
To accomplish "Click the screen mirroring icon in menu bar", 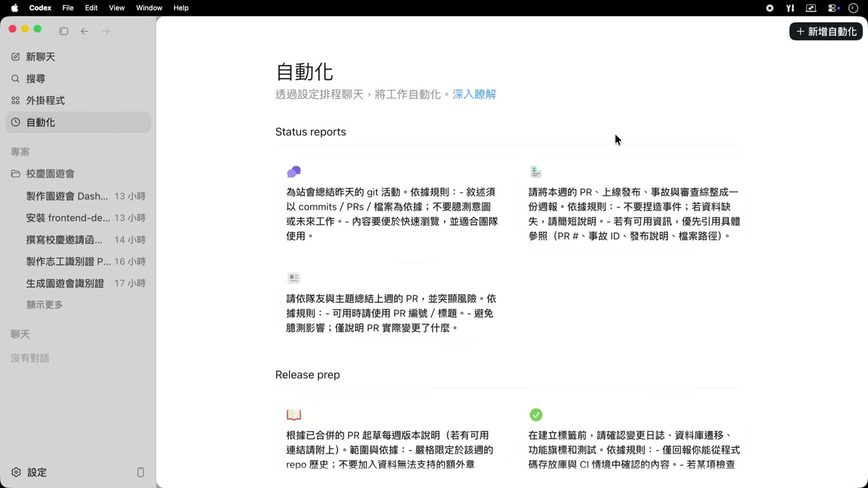I will pos(811,8).
